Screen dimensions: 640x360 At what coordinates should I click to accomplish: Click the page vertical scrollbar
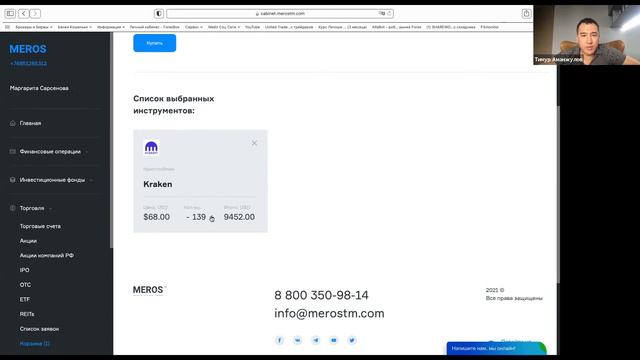point(558,195)
